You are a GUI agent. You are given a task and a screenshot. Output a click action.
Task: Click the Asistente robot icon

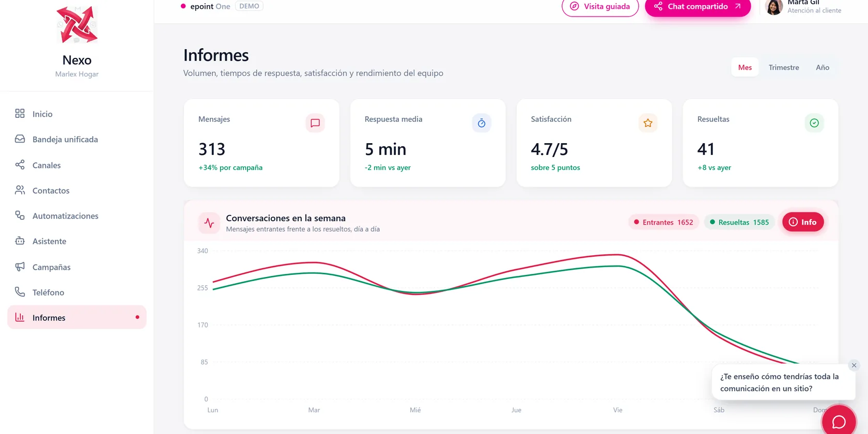click(x=20, y=241)
